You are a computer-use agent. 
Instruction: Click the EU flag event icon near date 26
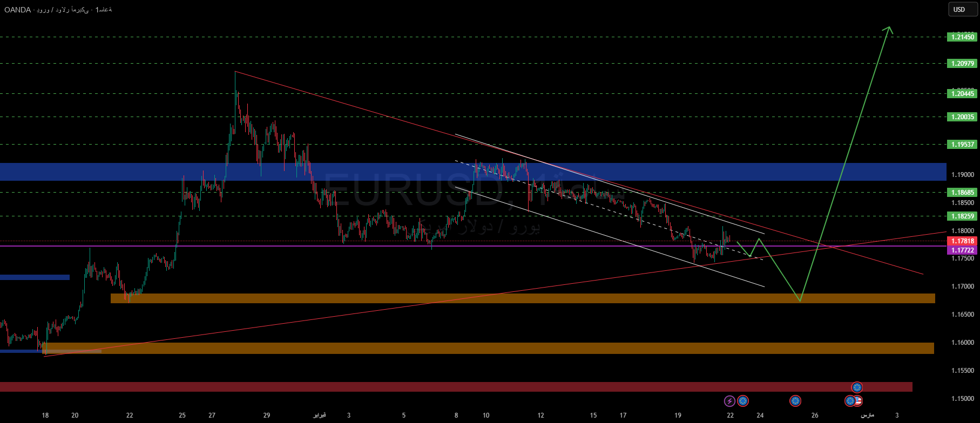(795, 401)
